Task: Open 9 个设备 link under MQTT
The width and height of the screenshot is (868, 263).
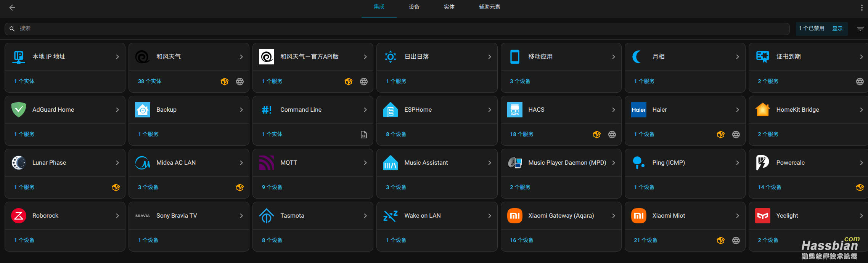Action: pos(272,187)
